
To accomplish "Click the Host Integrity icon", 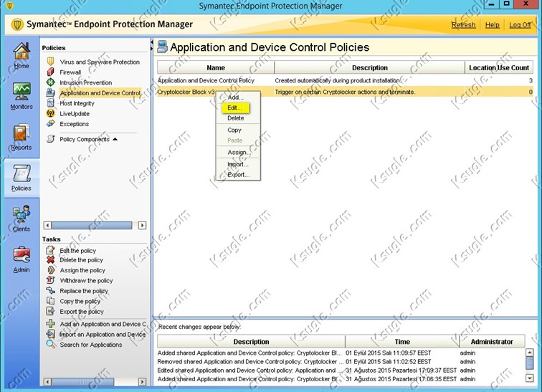I will (50, 103).
